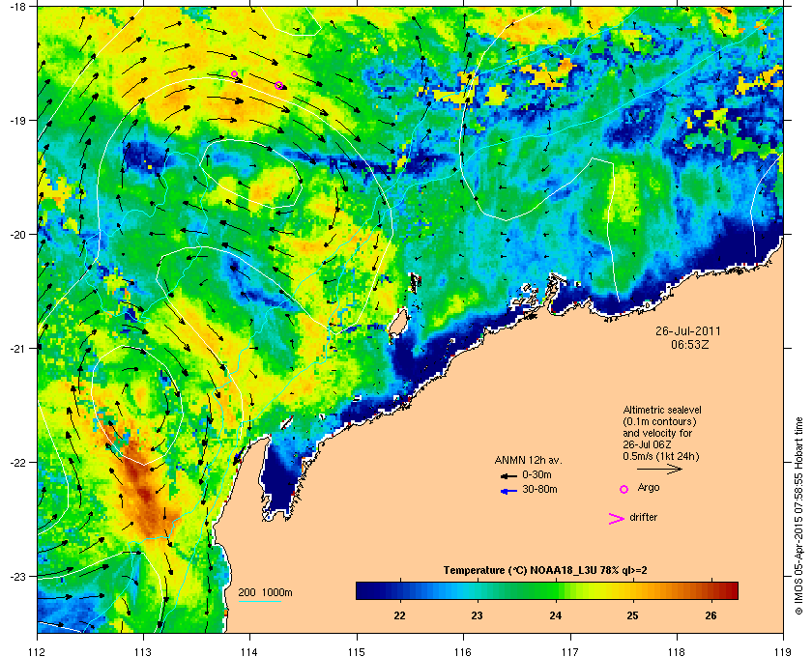Click the black 0-30m arrow legend icon
This screenshot has height=657, width=812.
[x=508, y=475]
